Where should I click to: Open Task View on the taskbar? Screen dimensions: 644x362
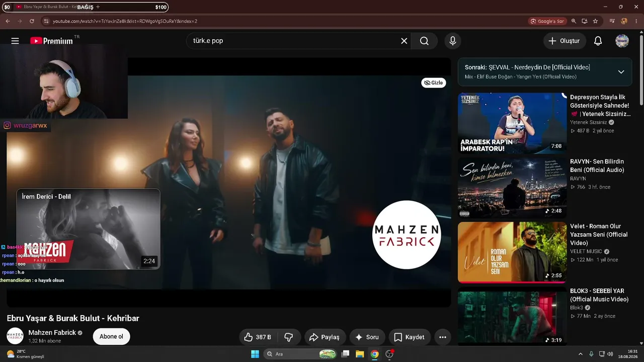[x=345, y=354]
